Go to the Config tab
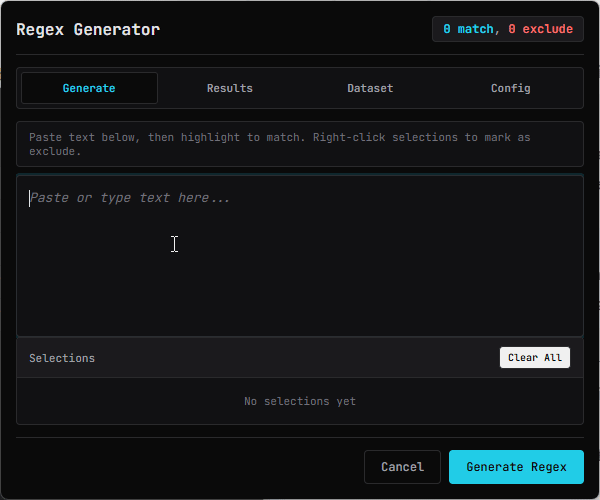 click(x=510, y=88)
